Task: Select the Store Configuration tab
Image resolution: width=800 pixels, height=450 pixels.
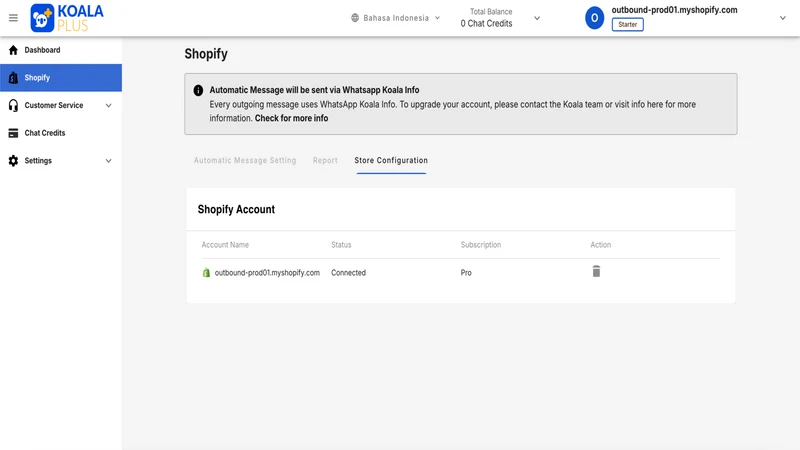Action: click(x=391, y=160)
